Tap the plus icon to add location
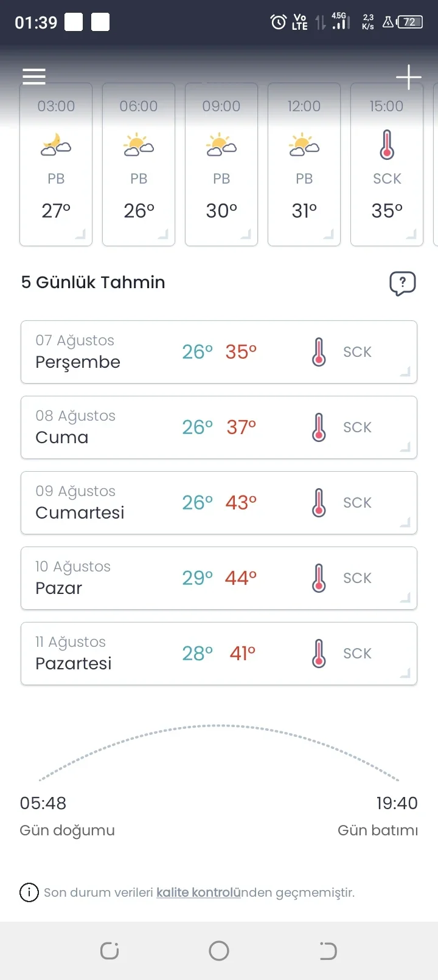Screen dimensions: 438x980 click(x=409, y=77)
